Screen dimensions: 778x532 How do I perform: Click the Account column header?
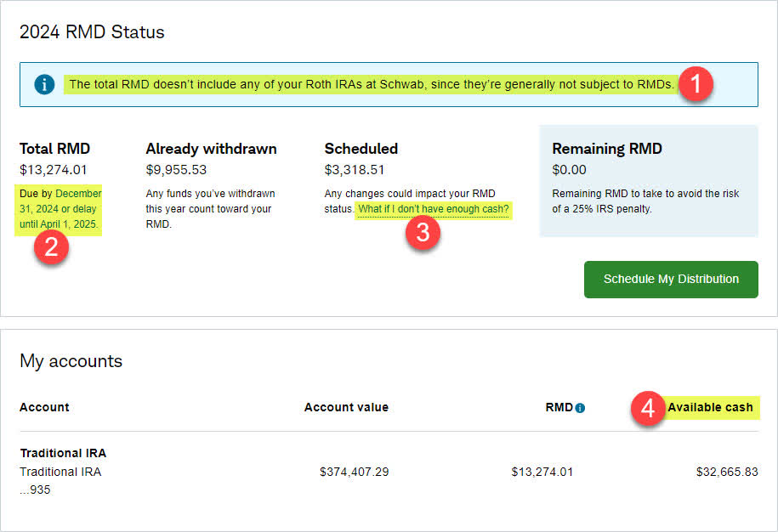click(44, 407)
